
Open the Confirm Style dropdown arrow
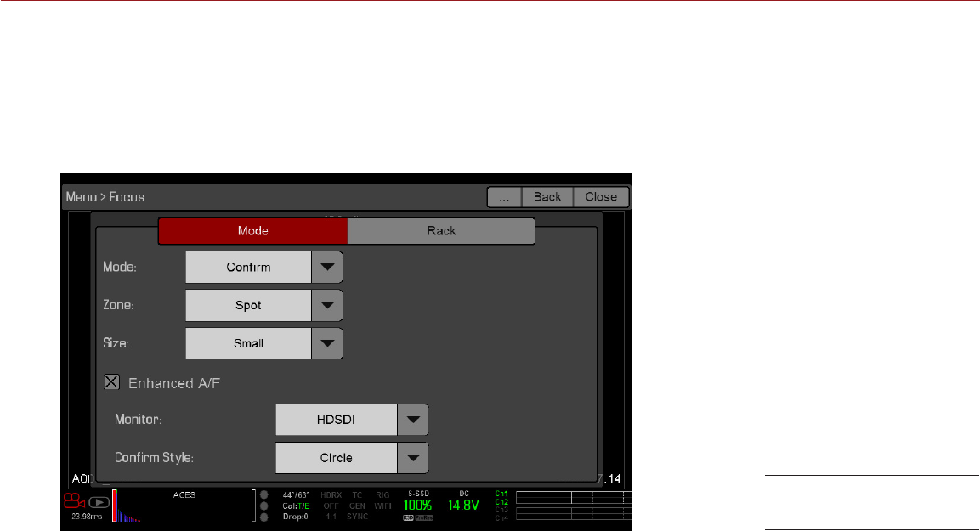click(x=413, y=458)
